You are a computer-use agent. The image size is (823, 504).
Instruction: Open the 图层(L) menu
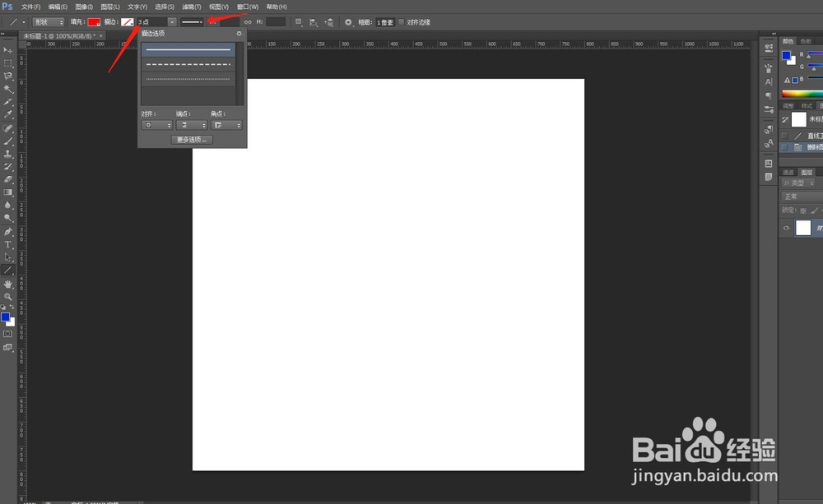click(110, 7)
